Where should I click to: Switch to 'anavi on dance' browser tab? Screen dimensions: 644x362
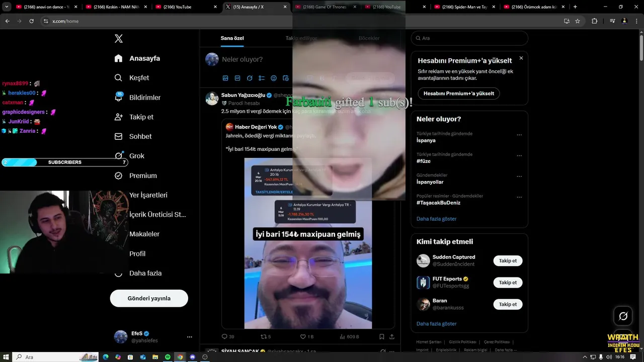(x=46, y=7)
